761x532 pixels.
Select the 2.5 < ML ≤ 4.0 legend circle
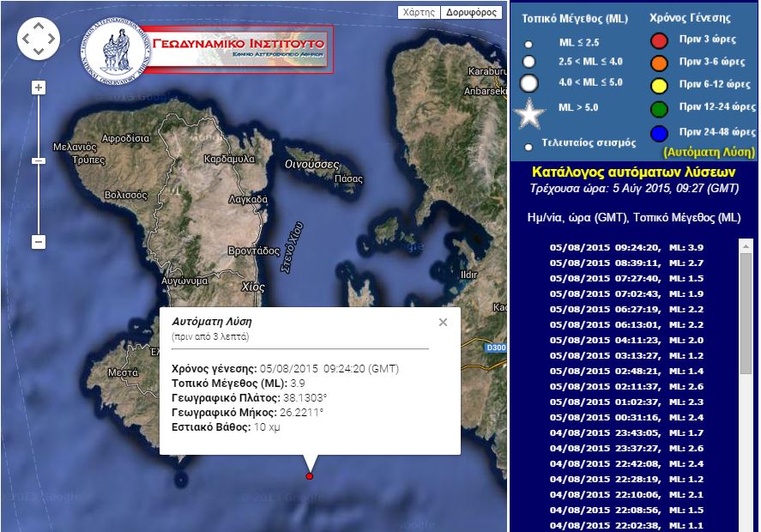pos(528,60)
